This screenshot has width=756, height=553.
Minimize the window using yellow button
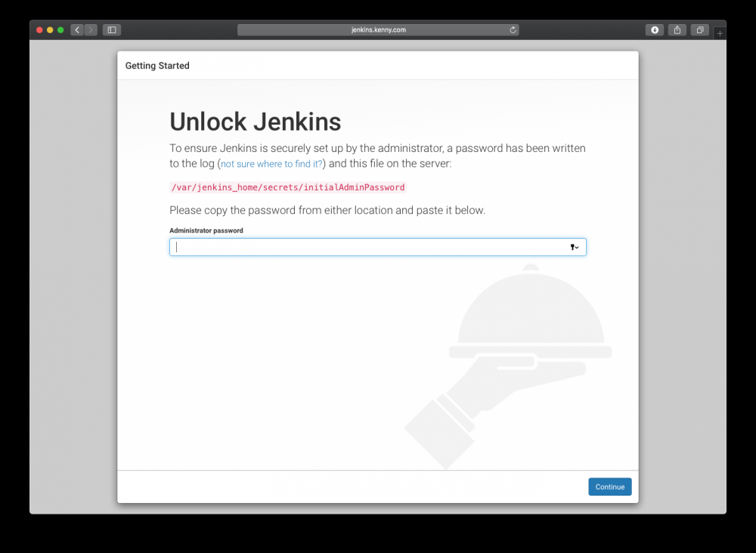click(x=50, y=30)
